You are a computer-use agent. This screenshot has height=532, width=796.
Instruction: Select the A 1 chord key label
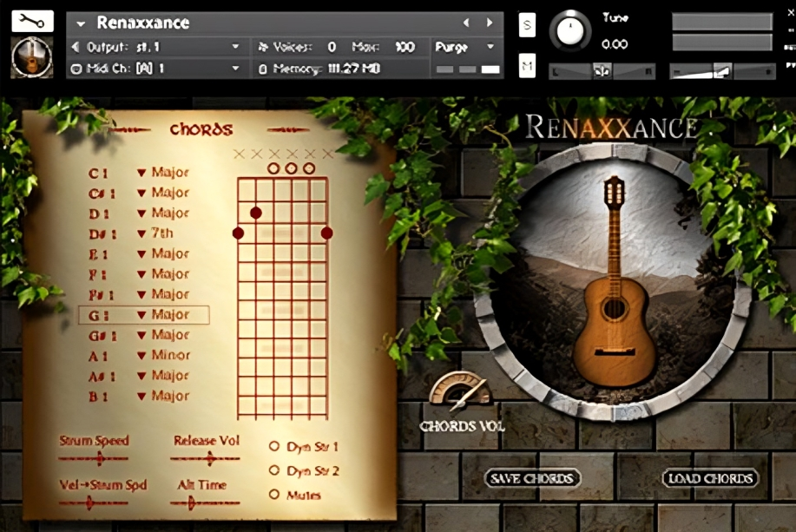tap(97, 357)
